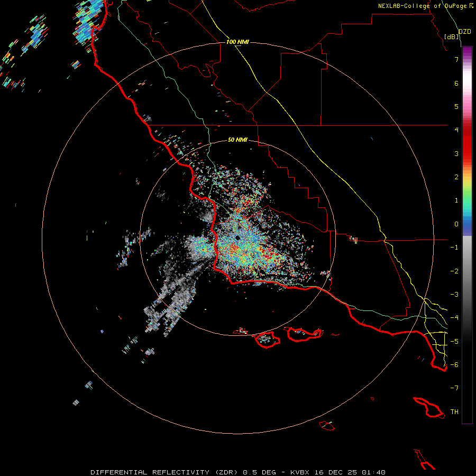476x476 pixels.
Task: Click the DIFFERENTIAL REFLECTIVITY (ZDR) title text
Action: (x=166, y=472)
